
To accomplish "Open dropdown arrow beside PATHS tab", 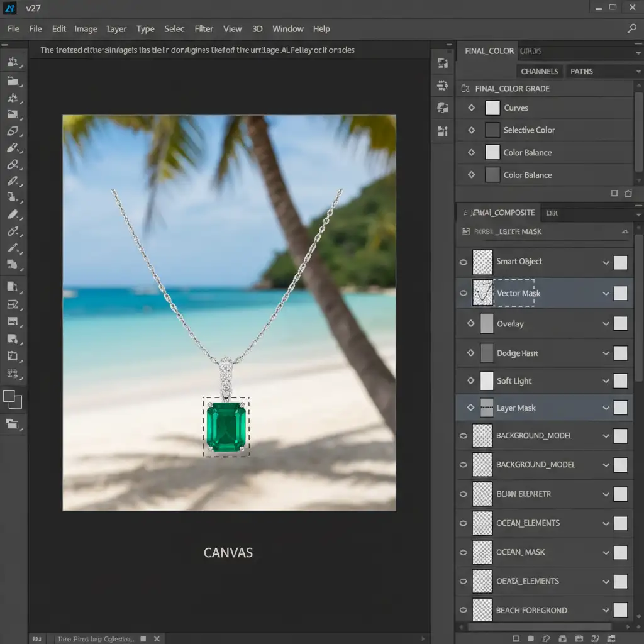I will point(638,72).
